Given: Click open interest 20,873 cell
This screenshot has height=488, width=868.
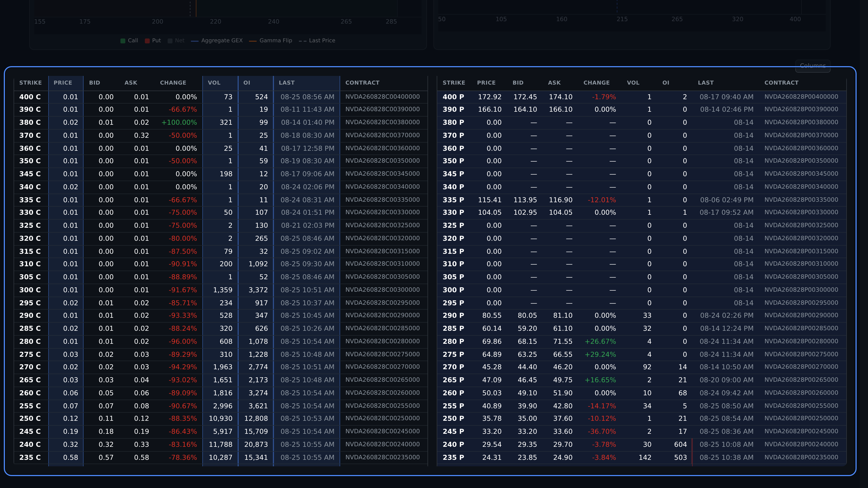Looking at the screenshot, I should click(x=256, y=445).
